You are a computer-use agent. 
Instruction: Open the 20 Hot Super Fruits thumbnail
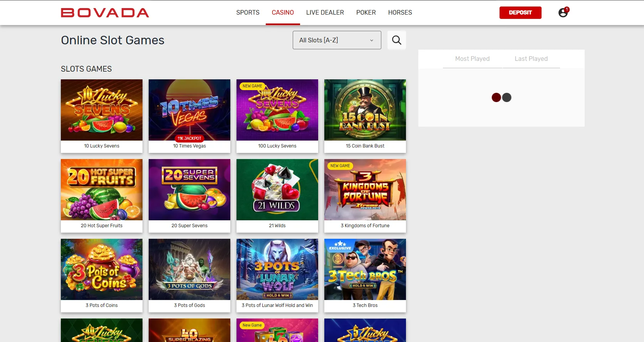coord(102,189)
